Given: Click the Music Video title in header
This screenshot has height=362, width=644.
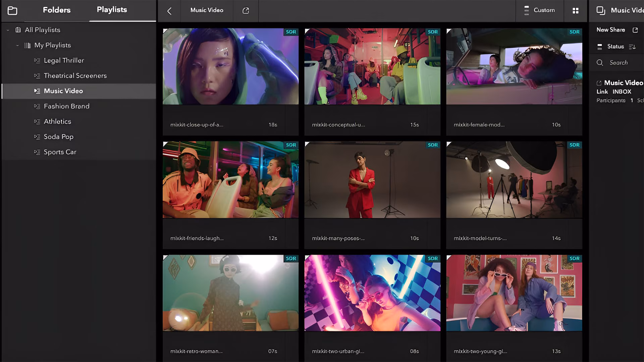Looking at the screenshot, I should [x=207, y=10].
